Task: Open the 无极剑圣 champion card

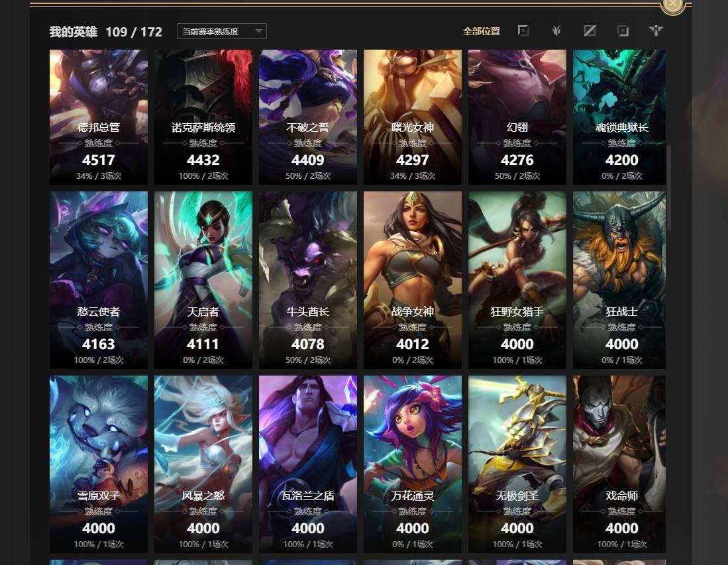Action: (517, 464)
